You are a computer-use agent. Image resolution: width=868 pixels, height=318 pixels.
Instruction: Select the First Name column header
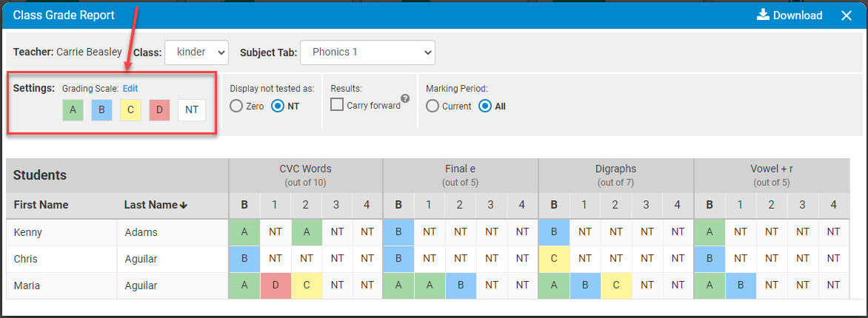click(41, 205)
